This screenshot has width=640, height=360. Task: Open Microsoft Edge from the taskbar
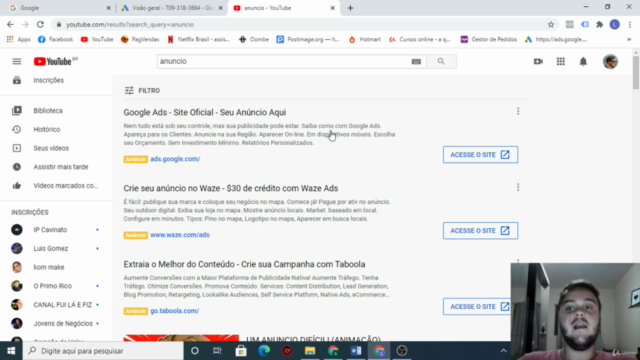pos(264,351)
